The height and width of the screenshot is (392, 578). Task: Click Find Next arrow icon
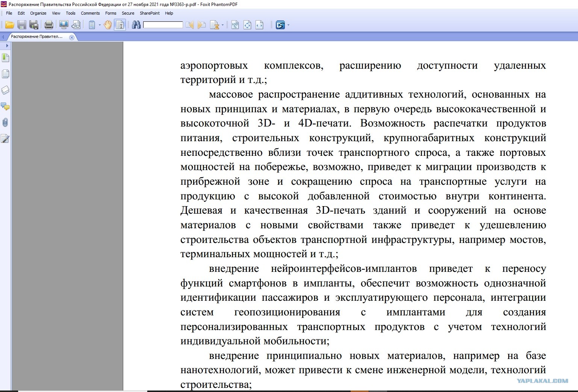pyautogui.click(x=202, y=25)
